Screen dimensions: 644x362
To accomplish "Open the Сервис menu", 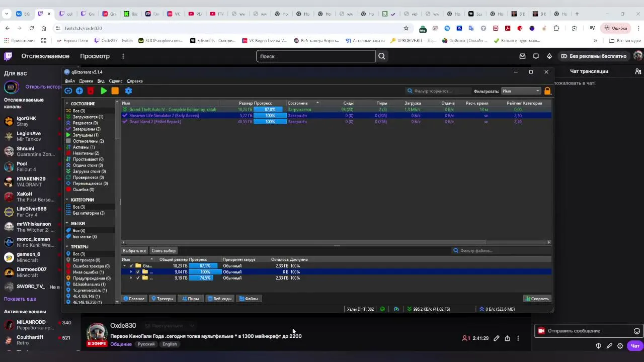I will click(116, 81).
